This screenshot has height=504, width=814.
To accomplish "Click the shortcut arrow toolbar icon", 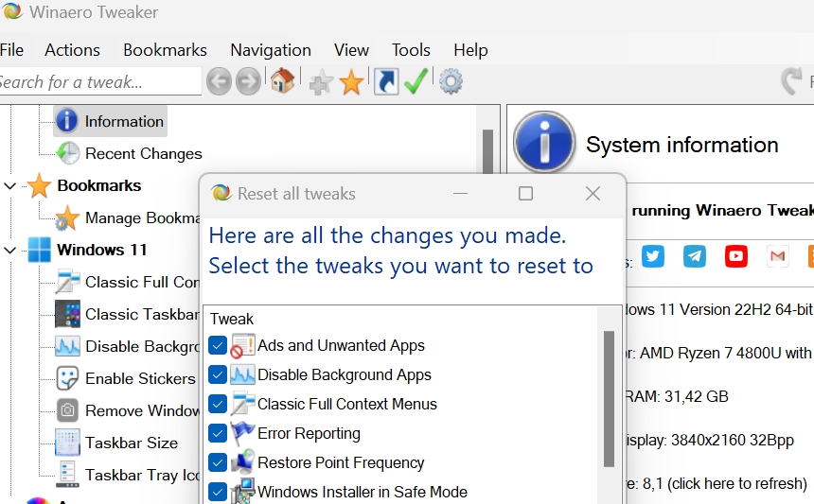I will 386,82.
